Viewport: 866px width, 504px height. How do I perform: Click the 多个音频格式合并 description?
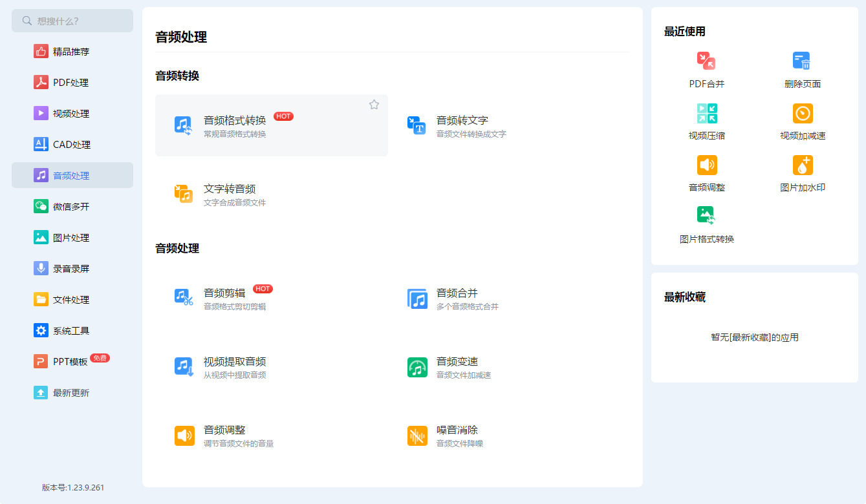(468, 307)
